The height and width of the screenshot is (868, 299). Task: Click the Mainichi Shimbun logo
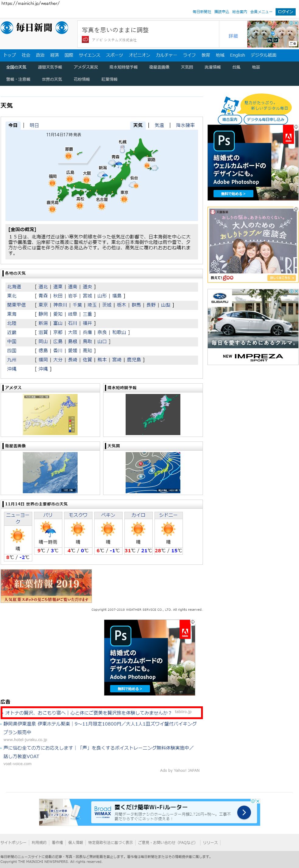coord(34,28)
